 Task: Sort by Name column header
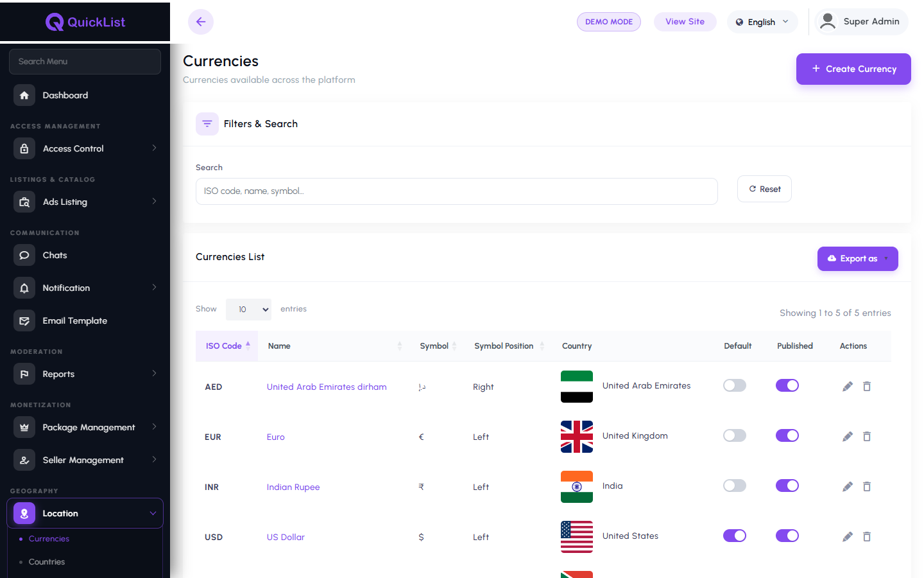334,346
